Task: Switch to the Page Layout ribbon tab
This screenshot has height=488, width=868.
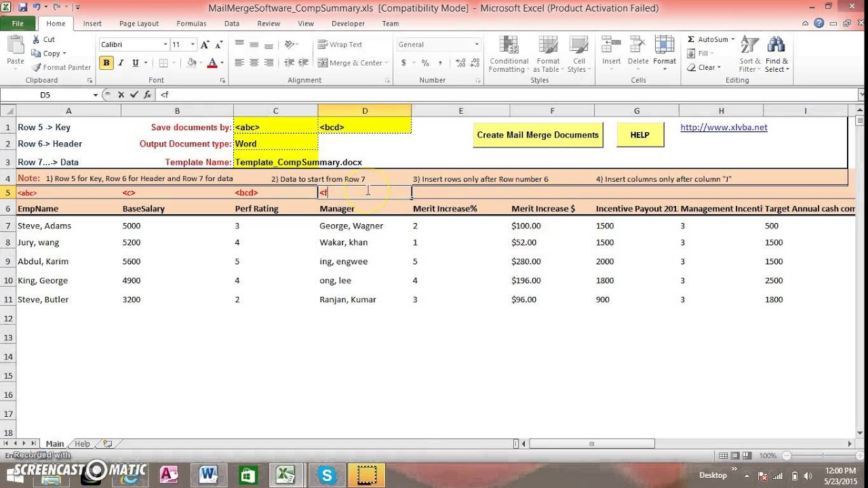Action: (x=139, y=24)
